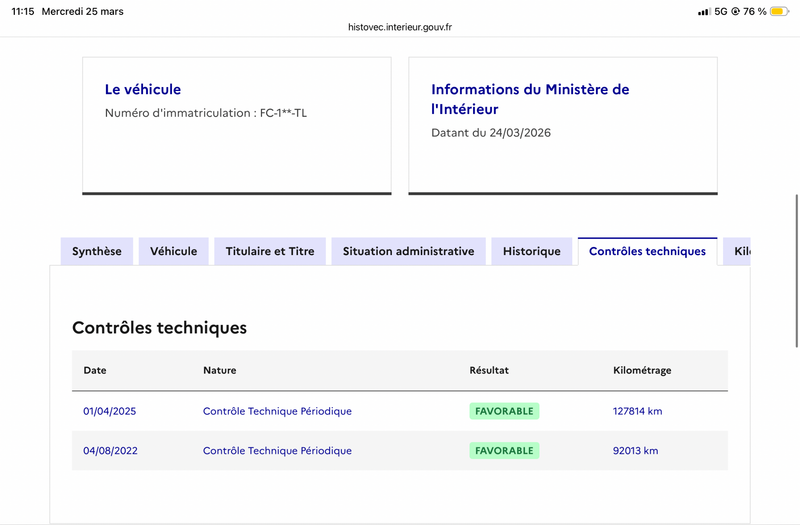The width and height of the screenshot is (800, 525).
Task: Tap the clock showing 11:15
Action: [x=22, y=11]
